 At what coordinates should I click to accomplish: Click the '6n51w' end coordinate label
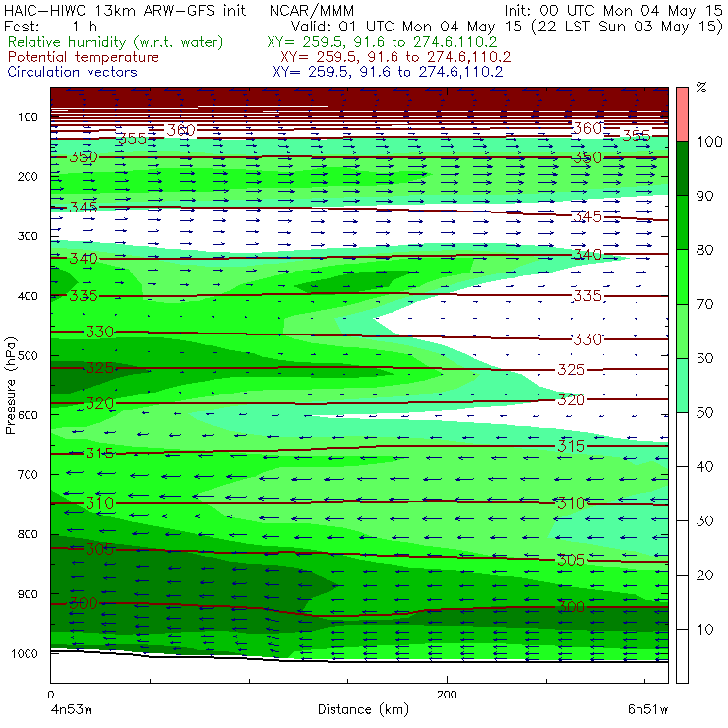click(647, 709)
